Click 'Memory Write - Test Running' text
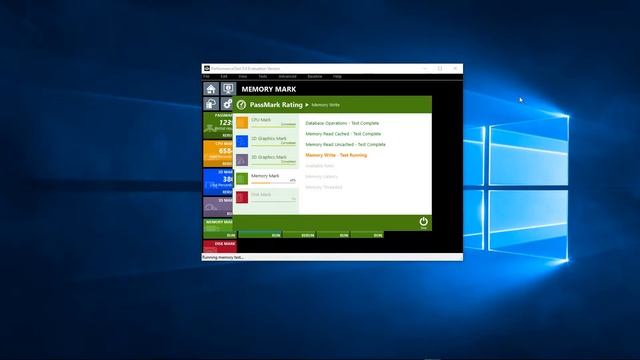 [x=336, y=155]
